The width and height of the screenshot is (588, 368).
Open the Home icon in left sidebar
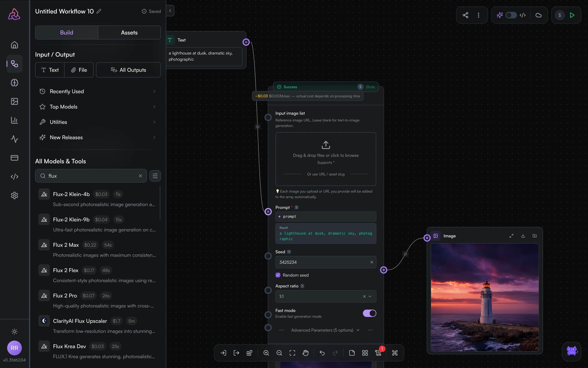[x=14, y=45]
